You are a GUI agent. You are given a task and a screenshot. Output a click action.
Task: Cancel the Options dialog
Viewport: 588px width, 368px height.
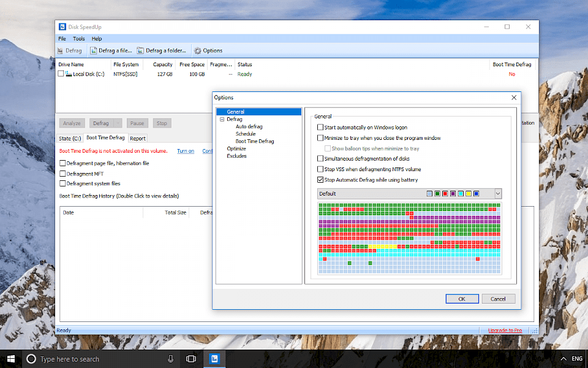(x=499, y=299)
